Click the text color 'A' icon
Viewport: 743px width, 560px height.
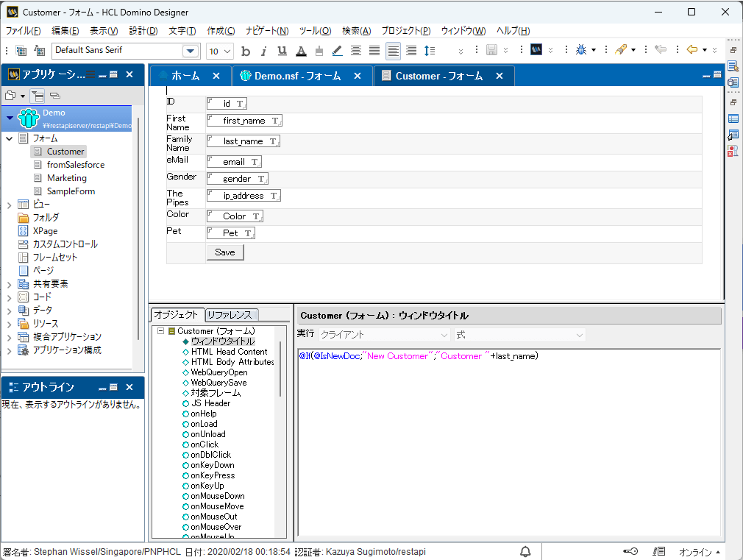click(x=301, y=51)
